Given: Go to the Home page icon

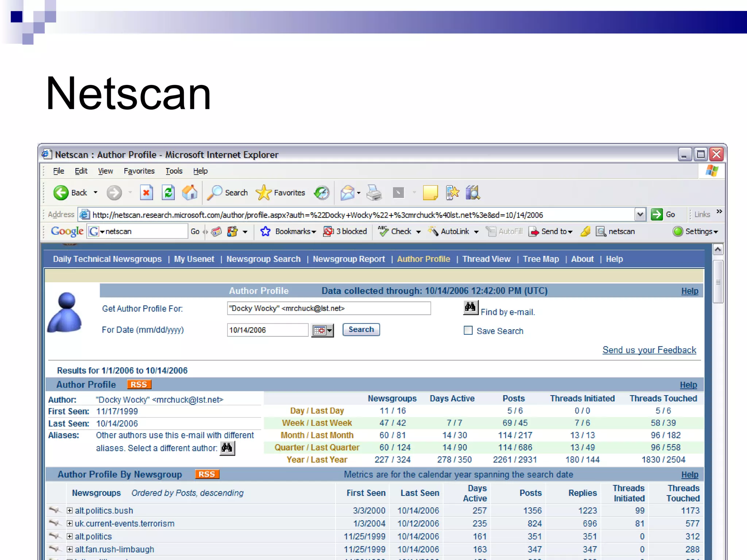Looking at the screenshot, I should (x=190, y=192).
